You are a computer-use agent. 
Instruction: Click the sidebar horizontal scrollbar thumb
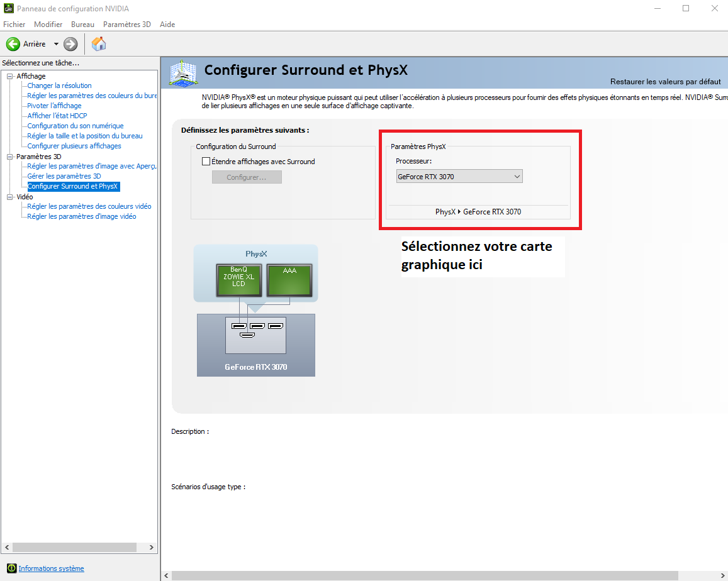[74, 548]
